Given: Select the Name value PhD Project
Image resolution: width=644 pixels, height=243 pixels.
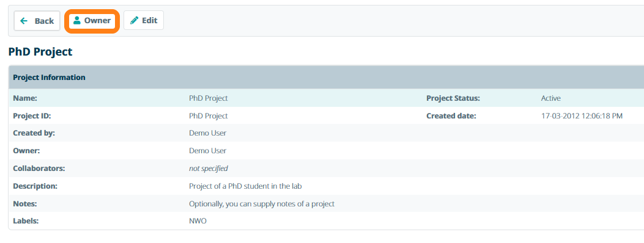Looking at the screenshot, I should (x=208, y=98).
